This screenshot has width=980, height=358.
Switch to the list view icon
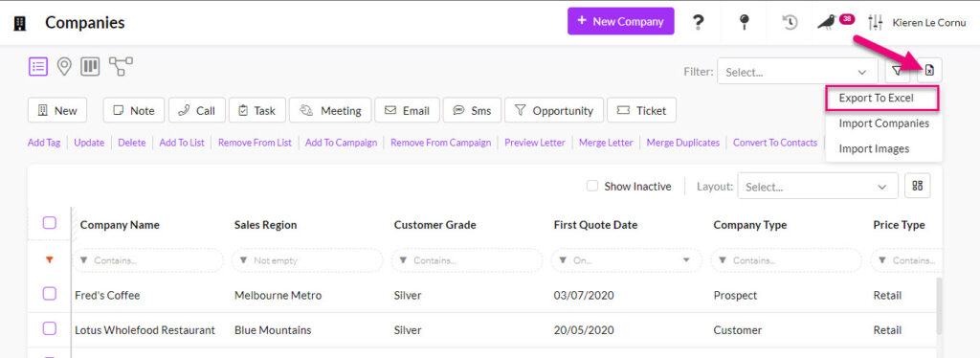coord(38,66)
